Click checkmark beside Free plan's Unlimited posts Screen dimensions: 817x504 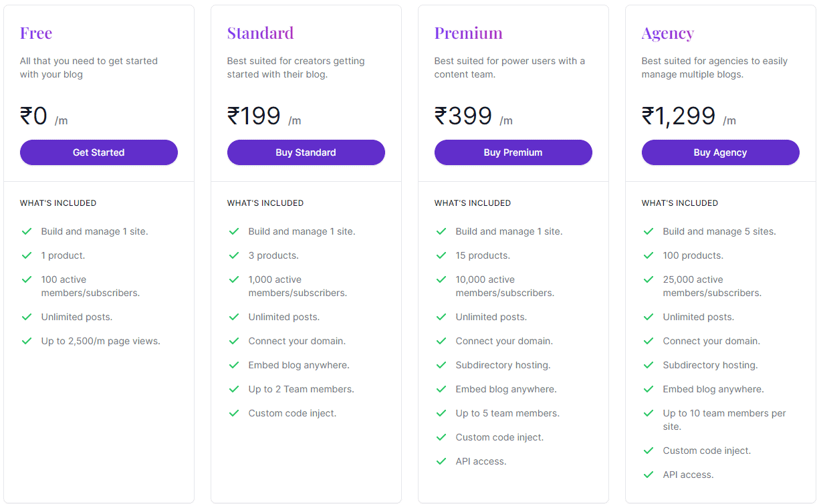point(27,317)
